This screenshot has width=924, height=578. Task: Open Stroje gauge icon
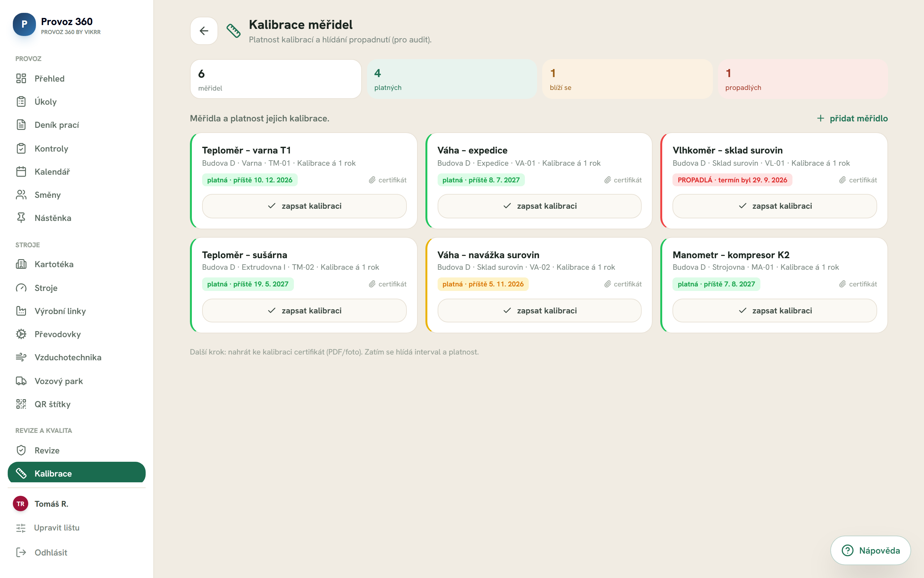[x=21, y=288]
